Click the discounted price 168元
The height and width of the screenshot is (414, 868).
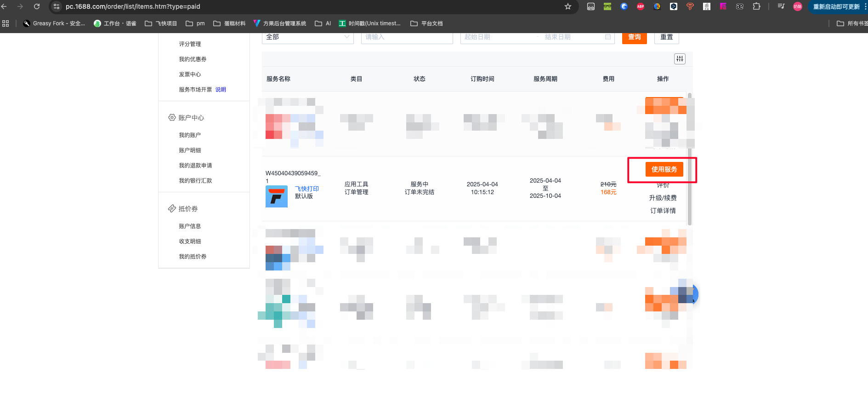pyautogui.click(x=608, y=192)
